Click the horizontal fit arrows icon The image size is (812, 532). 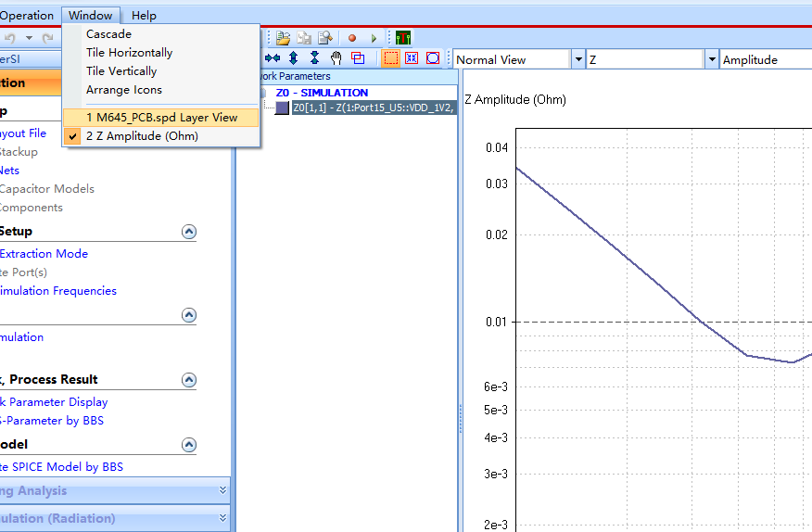click(273, 58)
